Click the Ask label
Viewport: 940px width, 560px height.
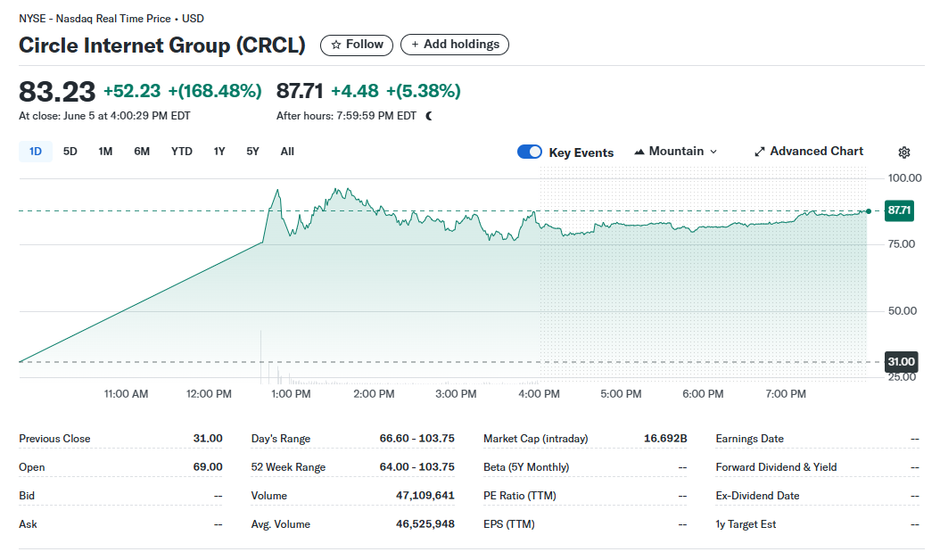pos(28,524)
